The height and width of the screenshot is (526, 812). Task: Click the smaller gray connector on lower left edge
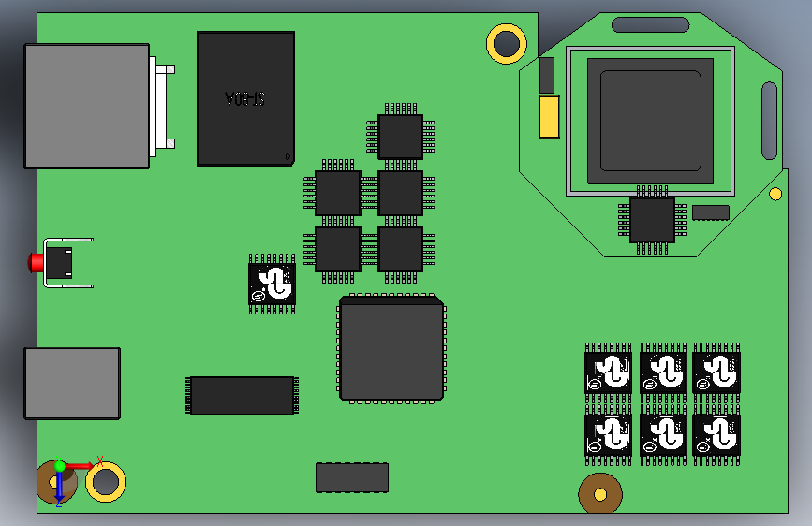[x=72, y=384]
